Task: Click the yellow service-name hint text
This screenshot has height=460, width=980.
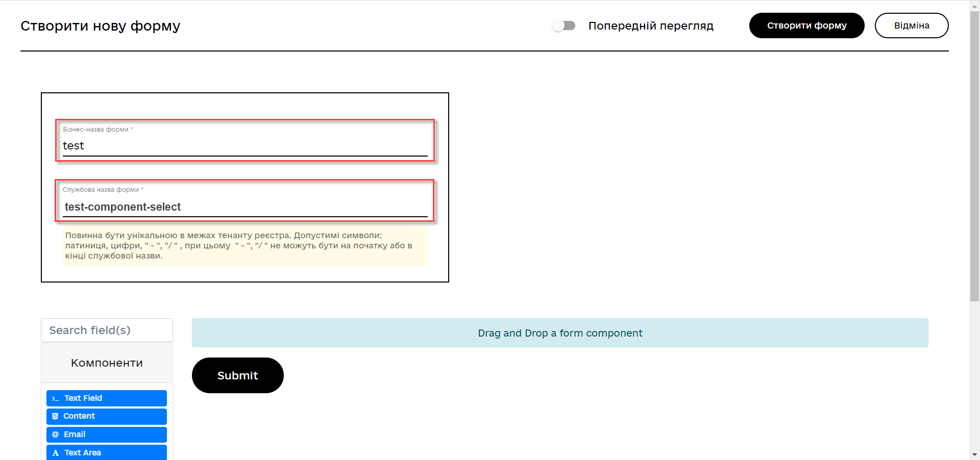Action: tap(245, 246)
